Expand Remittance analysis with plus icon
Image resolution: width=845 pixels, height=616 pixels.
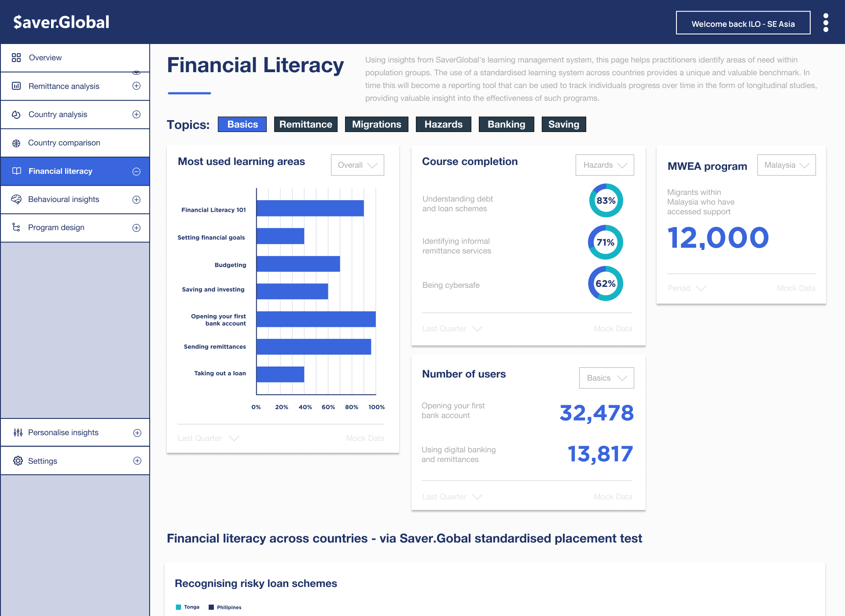pyautogui.click(x=136, y=86)
